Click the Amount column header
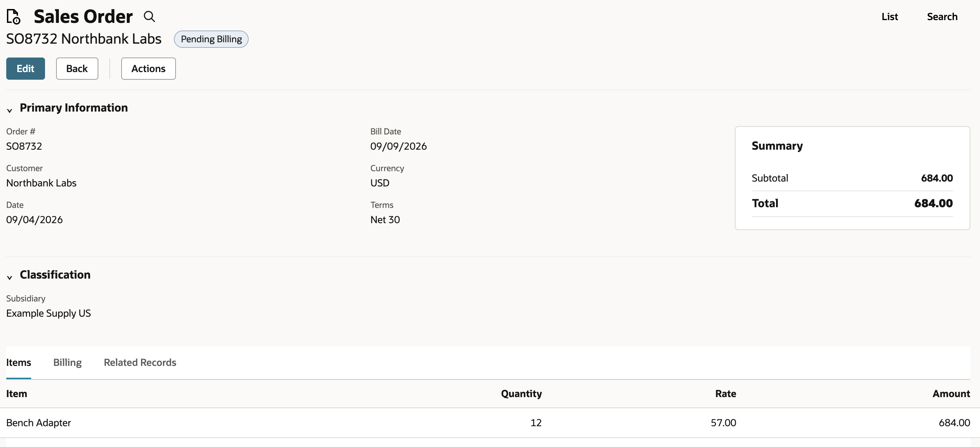 tap(951, 393)
